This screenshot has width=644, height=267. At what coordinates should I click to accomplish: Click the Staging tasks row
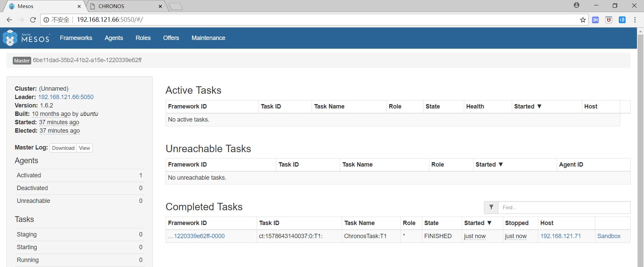tap(79, 234)
